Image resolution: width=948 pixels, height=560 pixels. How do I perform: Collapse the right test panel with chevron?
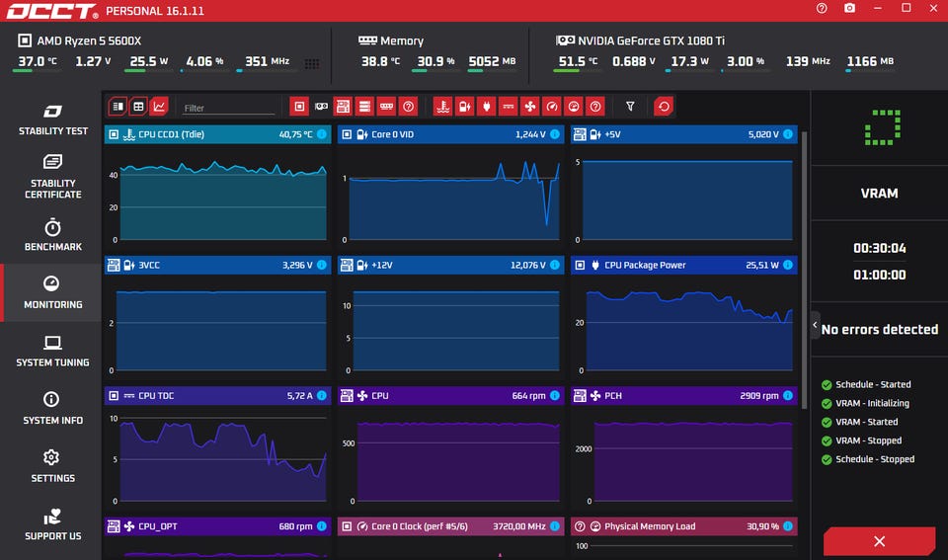815,325
